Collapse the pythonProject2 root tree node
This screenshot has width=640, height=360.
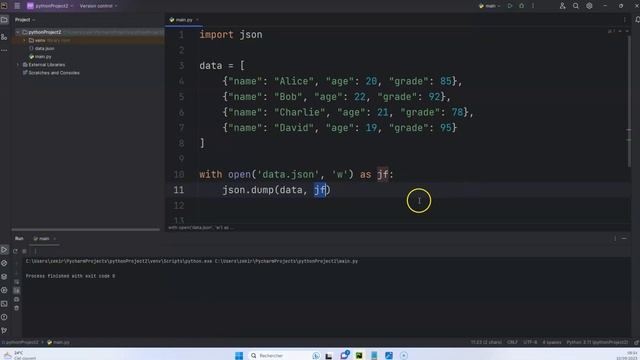[18, 32]
